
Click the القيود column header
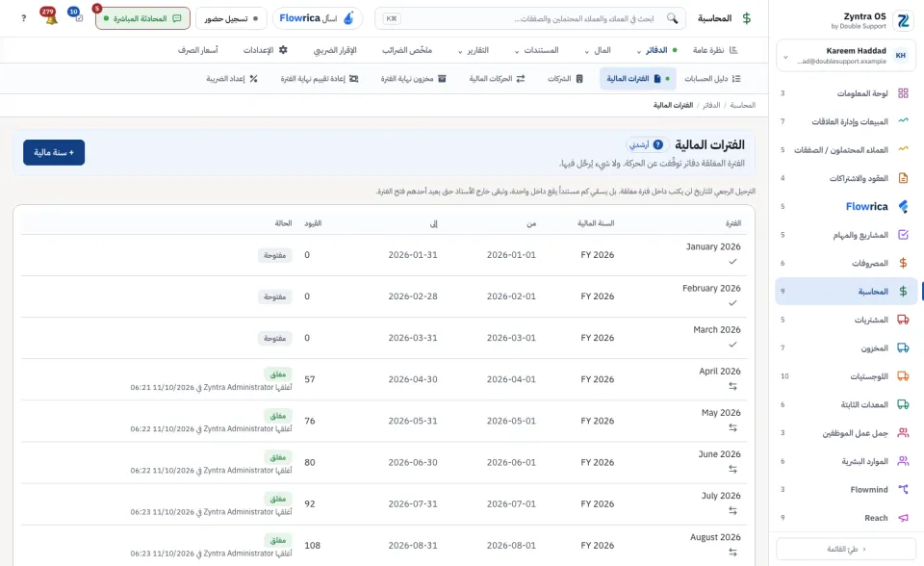click(313, 223)
